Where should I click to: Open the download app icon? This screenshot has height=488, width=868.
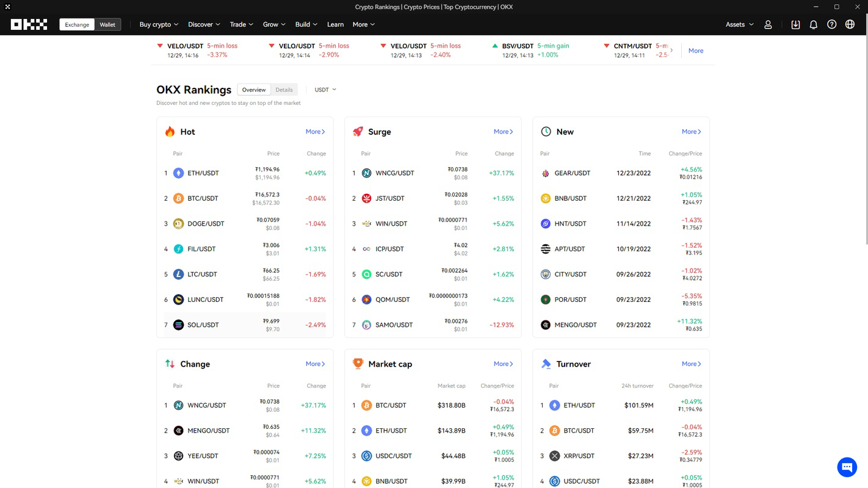[x=795, y=24]
